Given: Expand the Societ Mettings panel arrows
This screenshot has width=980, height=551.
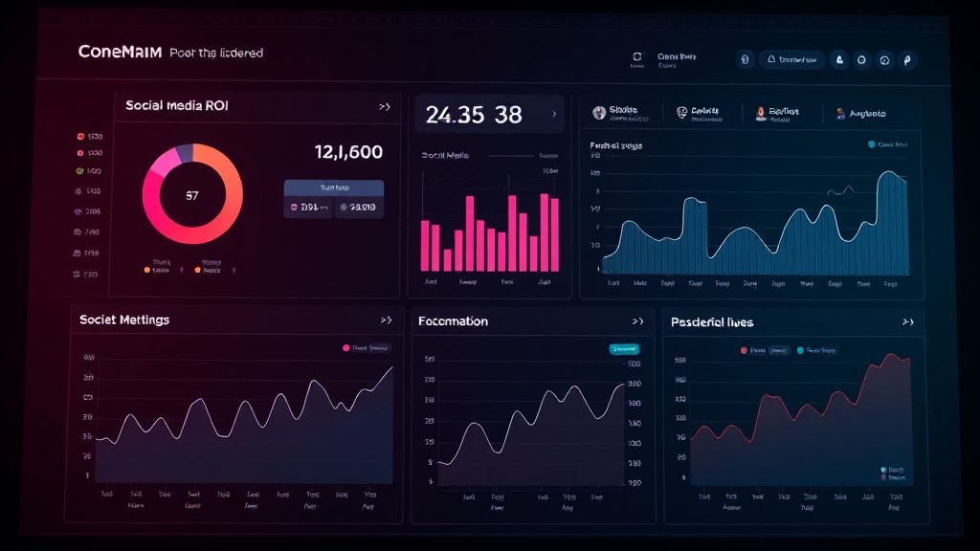Looking at the screenshot, I should (x=387, y=320).
